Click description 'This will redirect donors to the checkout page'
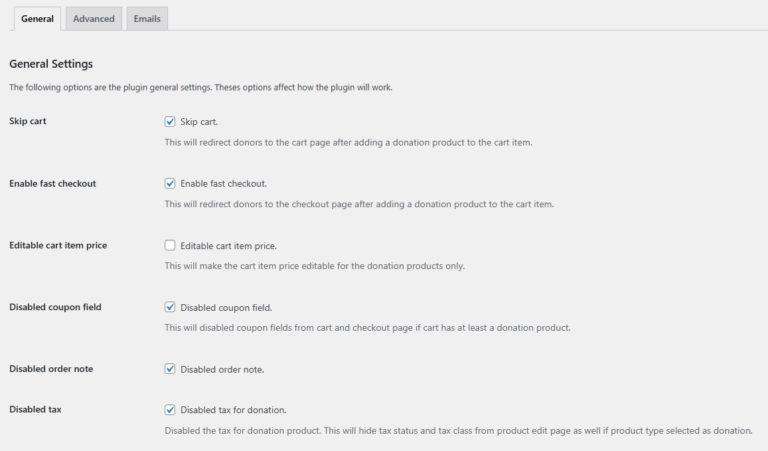768x451 pixels. [359, 204]
